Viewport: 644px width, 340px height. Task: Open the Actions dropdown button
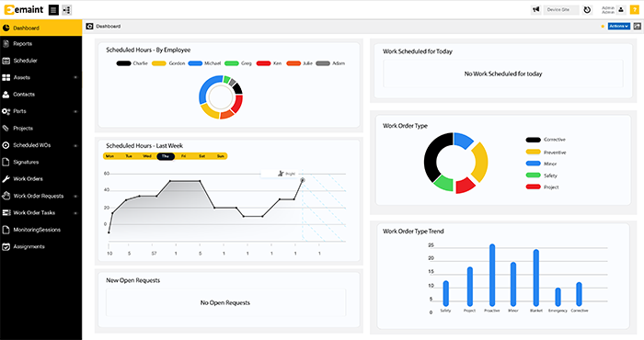[x=619, y=27]
